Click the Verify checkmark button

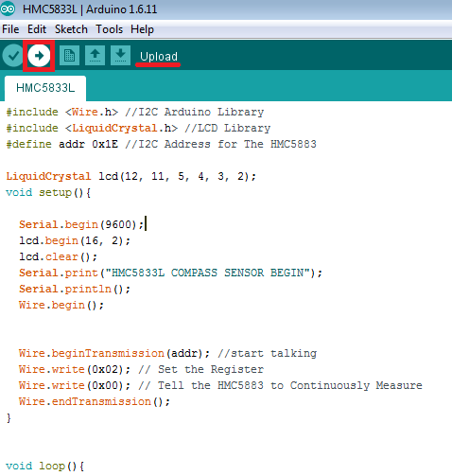coord(13,56)
